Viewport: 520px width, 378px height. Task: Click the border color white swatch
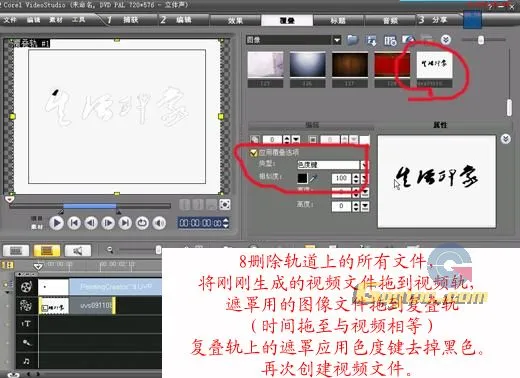(x=364, y=139)
